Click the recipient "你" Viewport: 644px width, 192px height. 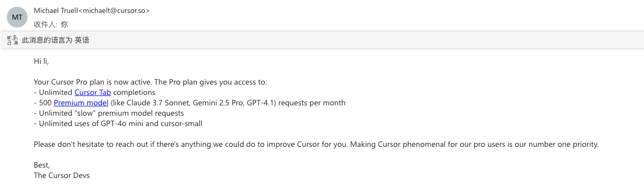[x=64, y=24]
